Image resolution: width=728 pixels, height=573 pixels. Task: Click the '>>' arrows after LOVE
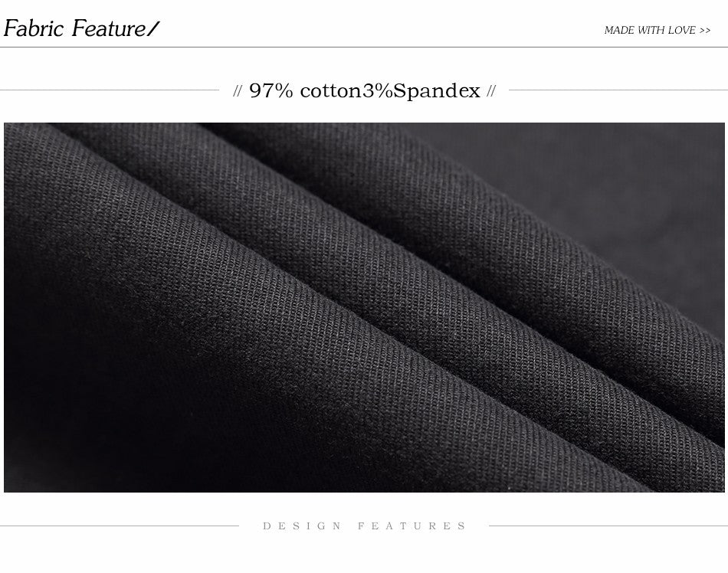pyautogui.click(x=704, y=31)
